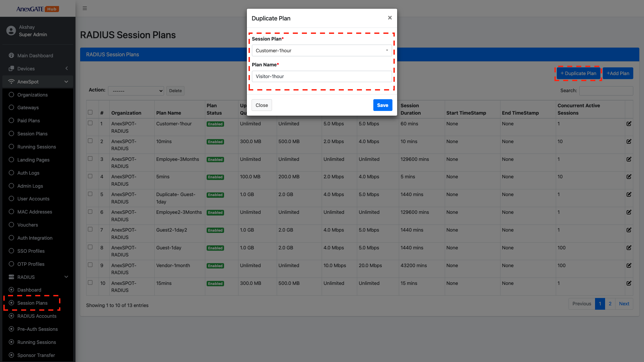Click edit icon for Vendor-1month row
Viewport: 644px width, 362px height.
coord(629,265)
